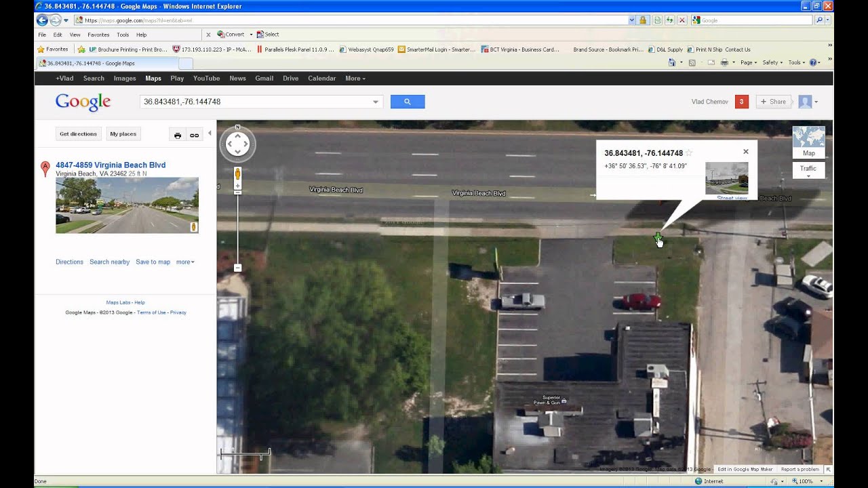Click the Print icon in Maps sidebar
The height and width of the screenshot is (488, 868).
(x=178, y=135)
